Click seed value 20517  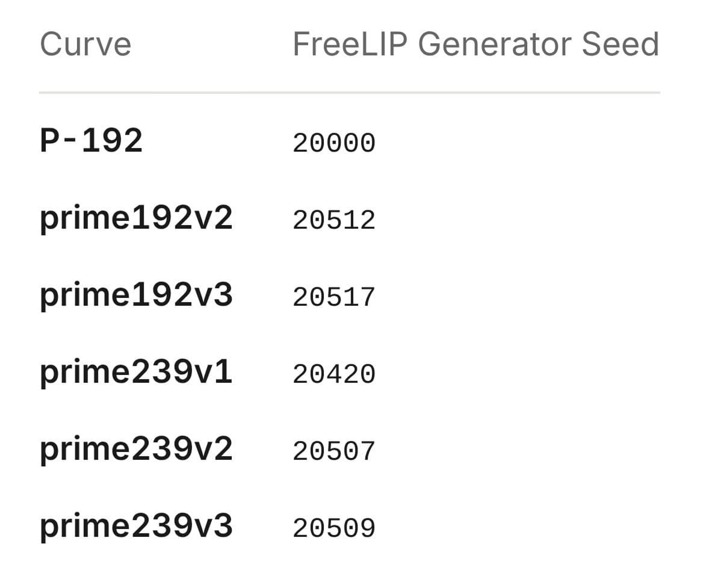tap(334, 297)
